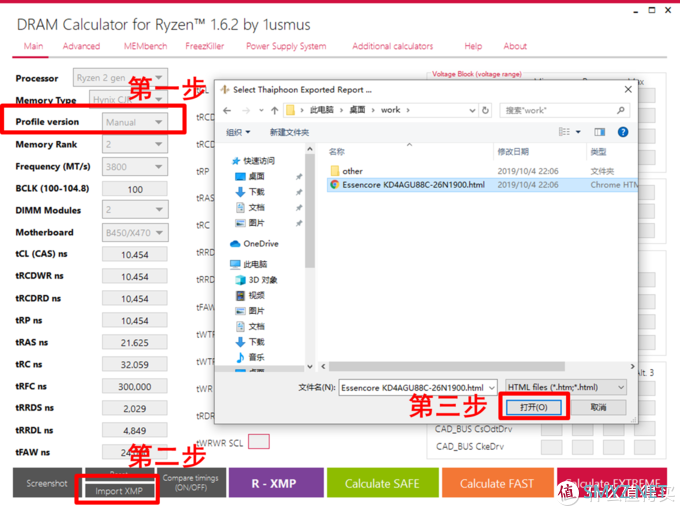The height and width of the screenshot is (511, 680).
Task: Switch to the Main tab
Action: (33, 46)
